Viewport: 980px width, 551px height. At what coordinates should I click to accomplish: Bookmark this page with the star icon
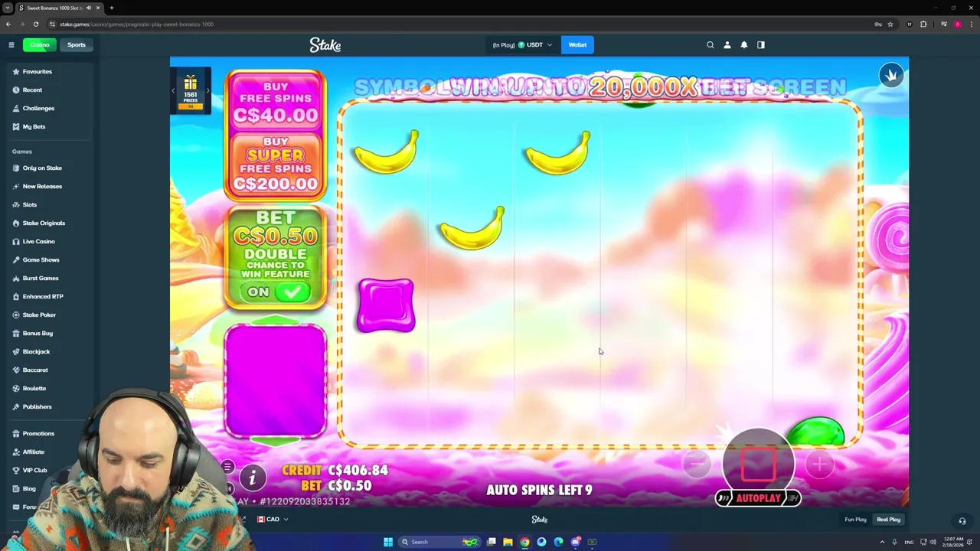[x=890, y=24]
